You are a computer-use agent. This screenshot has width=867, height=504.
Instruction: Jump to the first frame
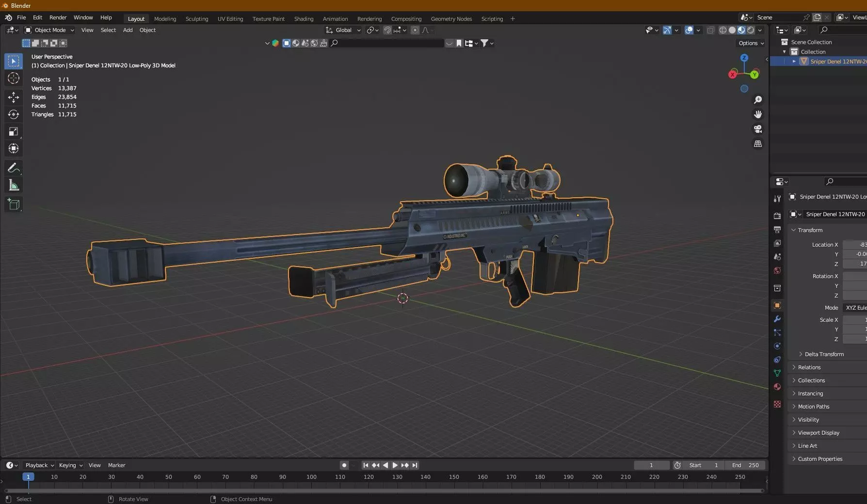click(366, 465)
